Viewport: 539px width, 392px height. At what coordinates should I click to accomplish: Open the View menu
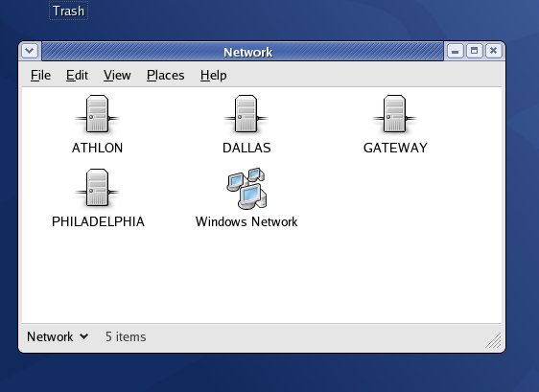(117, 75)
